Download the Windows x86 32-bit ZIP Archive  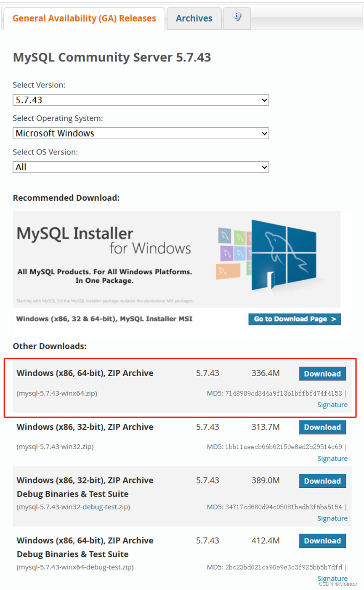click(322, 427)
